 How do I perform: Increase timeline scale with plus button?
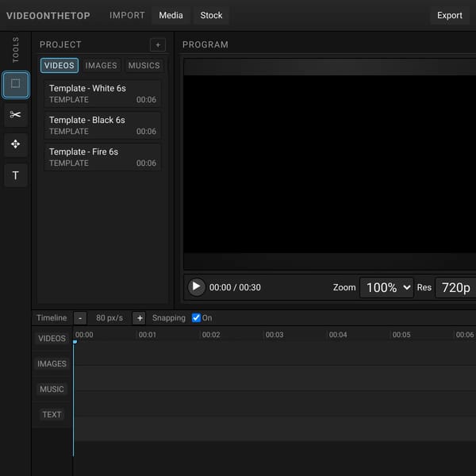click(140, 318)
